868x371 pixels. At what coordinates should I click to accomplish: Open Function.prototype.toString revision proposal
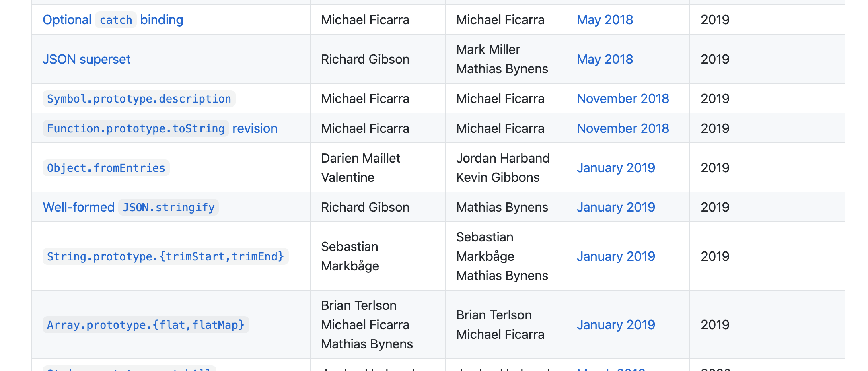click(x=160, y=128)
